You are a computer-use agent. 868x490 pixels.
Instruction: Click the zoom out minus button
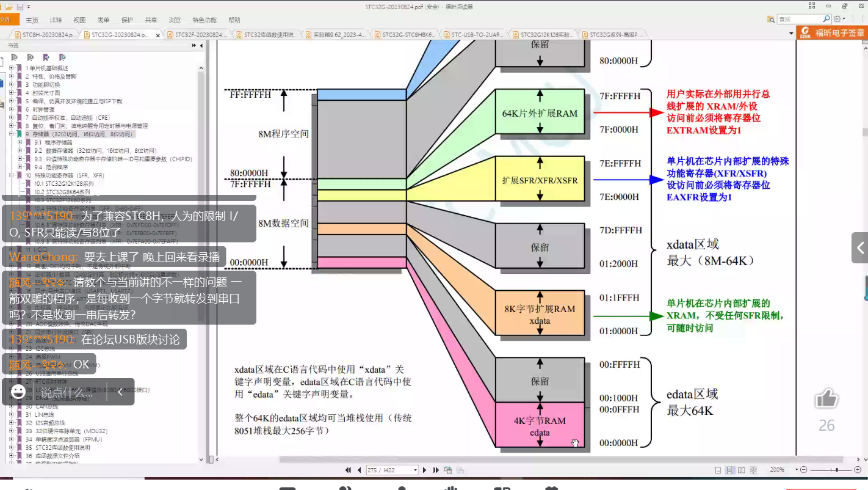(x=804, y=470)
